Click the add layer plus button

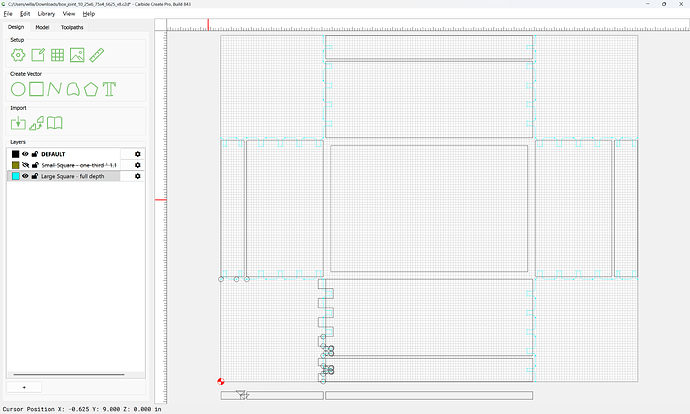pyautogui.click(x=24, y=387)
